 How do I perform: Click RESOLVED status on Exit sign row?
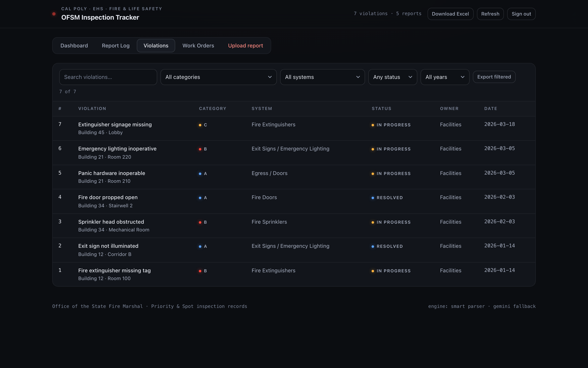pos(387,247)
